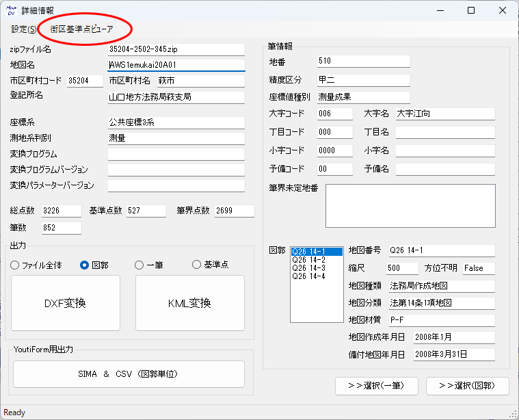Screen dimensions: 519x420
Task: Click the 小字コード field 0000
Action: pyautogui.click(x=334, y=150)
